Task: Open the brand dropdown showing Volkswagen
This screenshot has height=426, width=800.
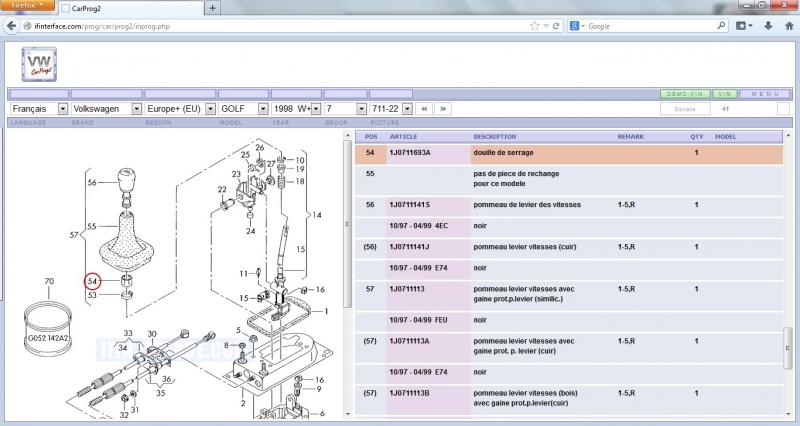Action: click(x=106, y=109)
